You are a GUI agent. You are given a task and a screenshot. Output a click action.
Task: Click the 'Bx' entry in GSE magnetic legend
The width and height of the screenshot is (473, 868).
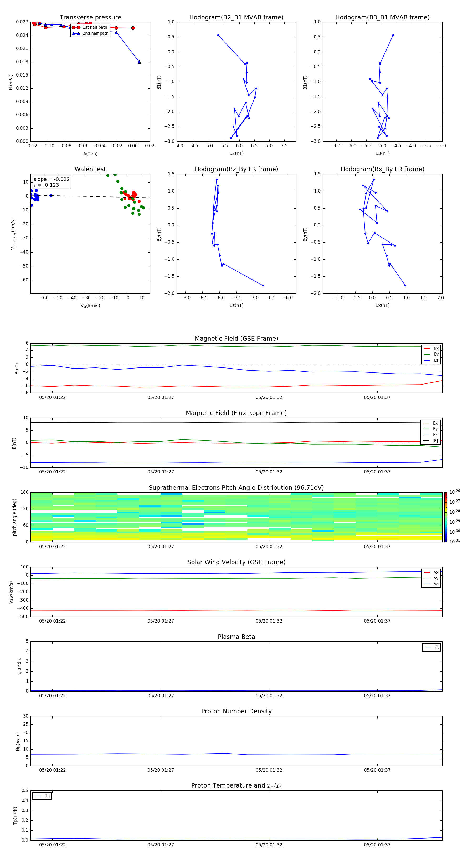431,349
